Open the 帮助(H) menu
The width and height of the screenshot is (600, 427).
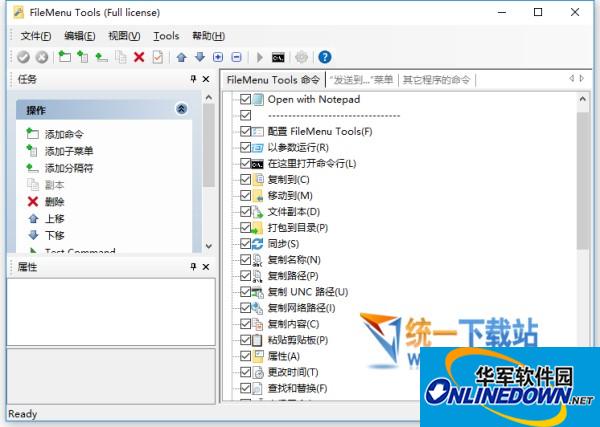point(209,36)
